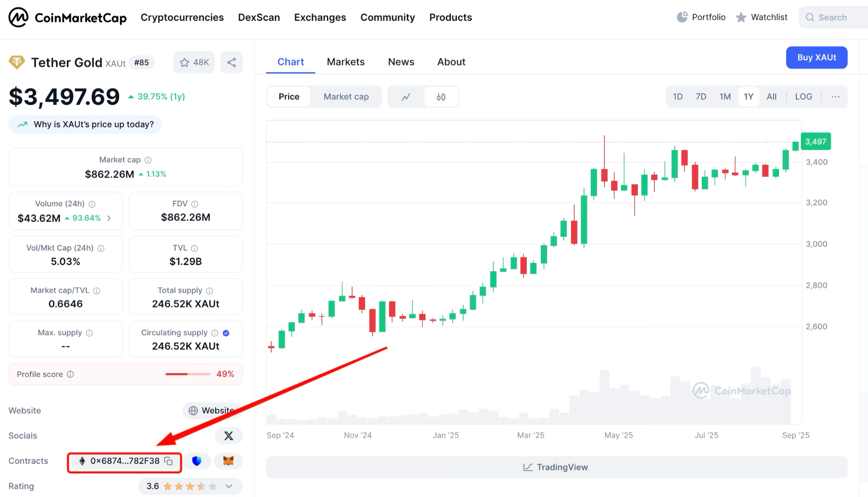The width and height of the screenshot is (868, 497).
Task: Click the share icon beside Tether Gold
Action: click(x=231, y=63)
